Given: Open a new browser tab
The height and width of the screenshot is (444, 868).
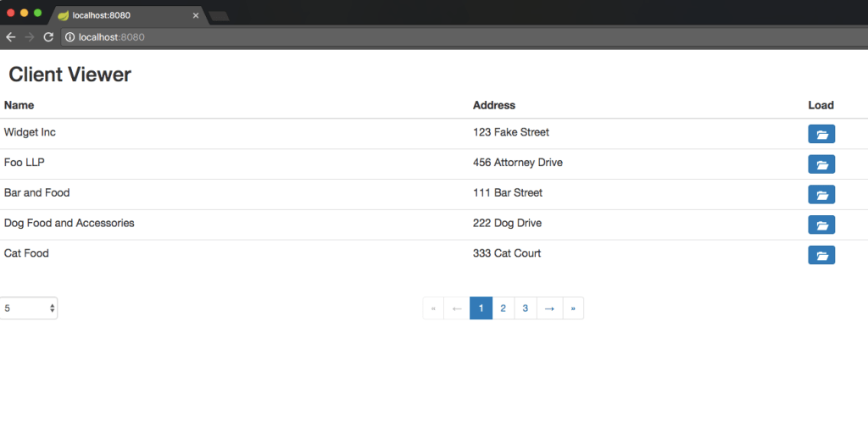Looking at the screenshot, I should [x=220, y=16].
